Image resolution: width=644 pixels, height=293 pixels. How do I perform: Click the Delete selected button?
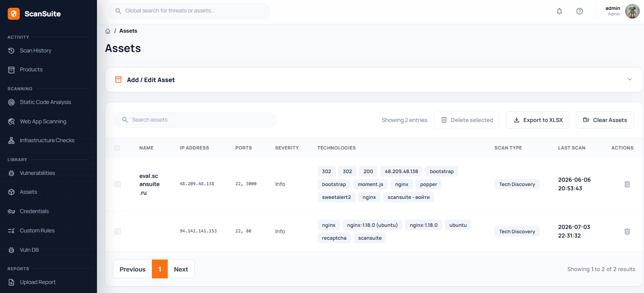pos(467,120)
